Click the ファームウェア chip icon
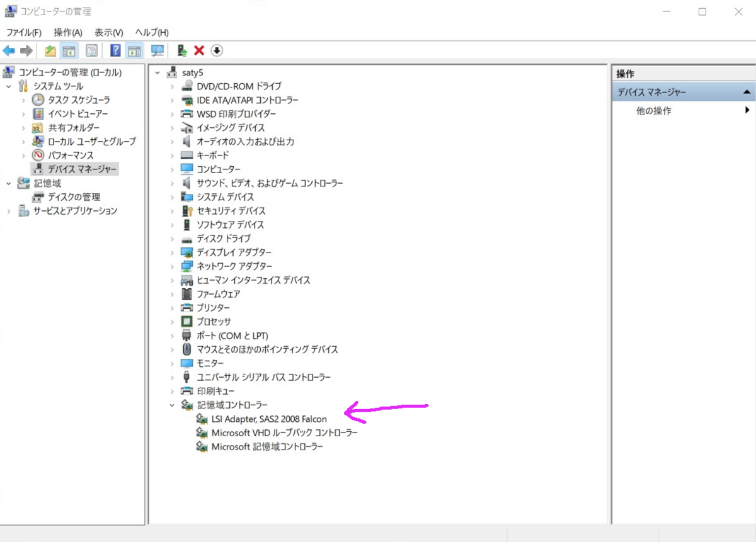 pyautogui.click(x=186, y=294)
